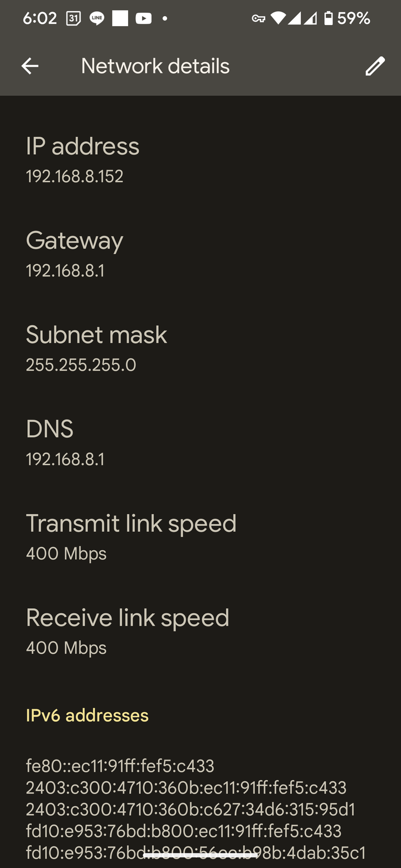Image resolution: width=401 pixels, height=868 pixels.
Task: Select the DNS 192.168.8.1 entry
Action: tap(200, 443)
